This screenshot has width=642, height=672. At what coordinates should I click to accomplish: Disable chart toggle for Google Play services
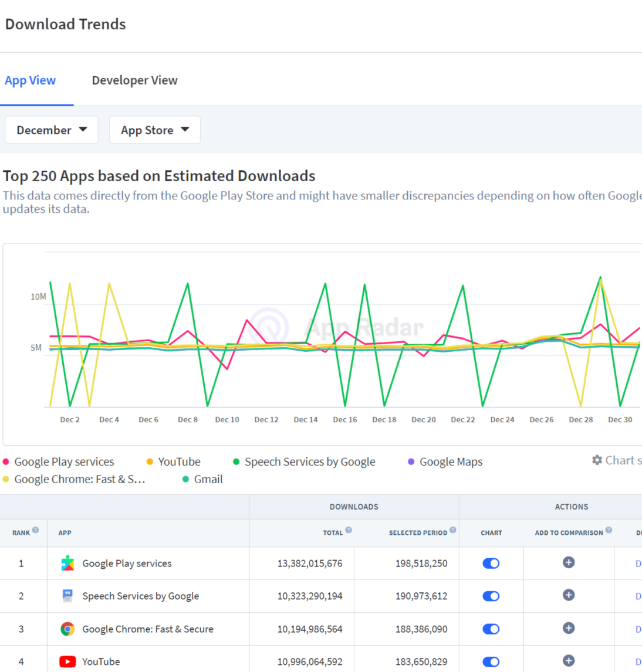491,563
